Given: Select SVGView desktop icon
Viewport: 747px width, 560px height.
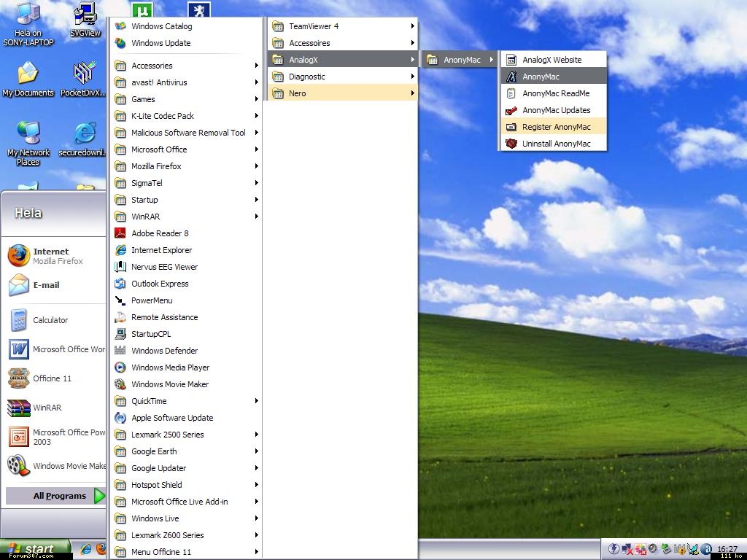Looking at the screenshot, I should (x=85, y=20).
